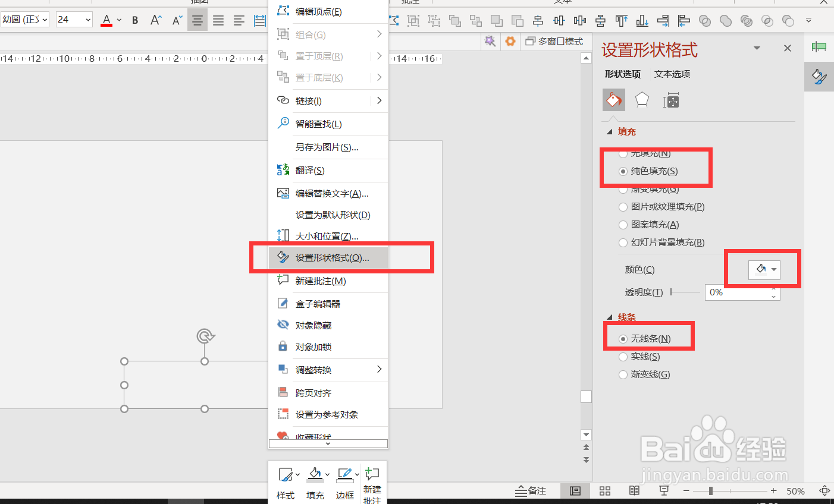Choose 设置形状格式 from context menu
The width and height of the screenshot is (834, 504).
[328, 257]
